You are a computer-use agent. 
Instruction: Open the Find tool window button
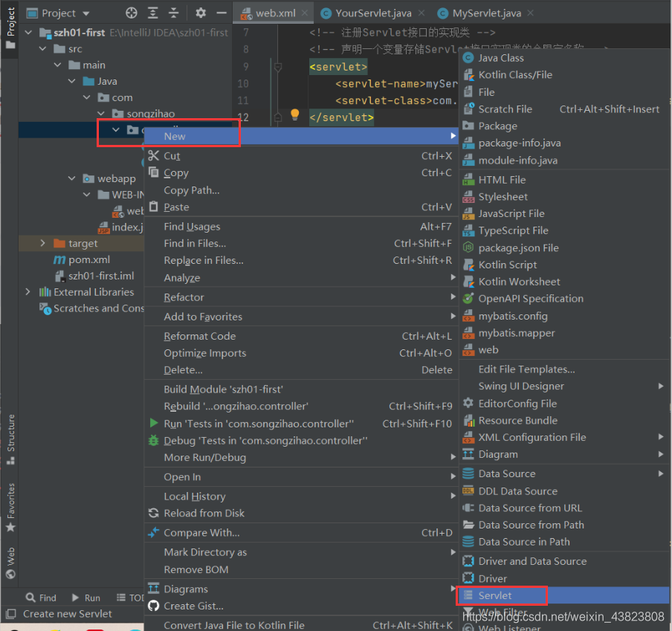pyautogui.click(x=41, y=598)
